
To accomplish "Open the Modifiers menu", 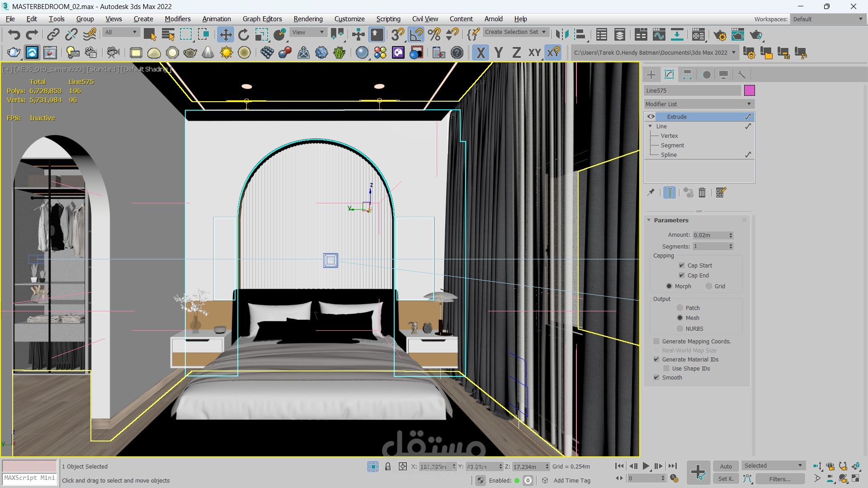I will pos(177,19).
